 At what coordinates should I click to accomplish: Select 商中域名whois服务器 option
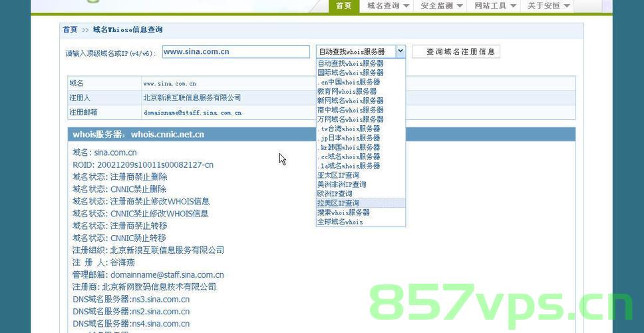pos(361,110)
